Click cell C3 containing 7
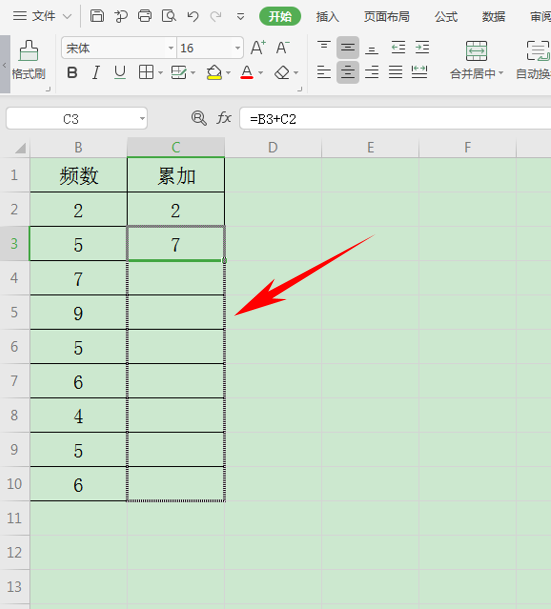 (x=176, y=244)
